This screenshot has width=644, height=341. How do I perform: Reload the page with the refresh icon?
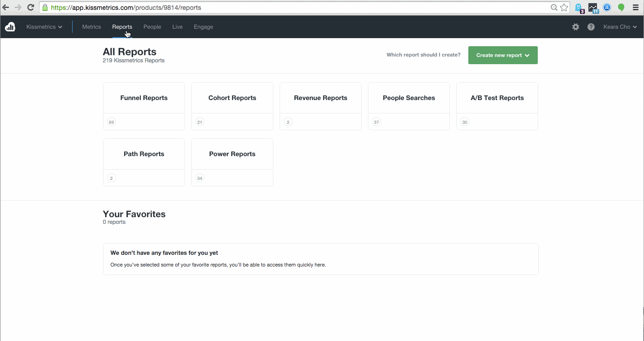31,8
